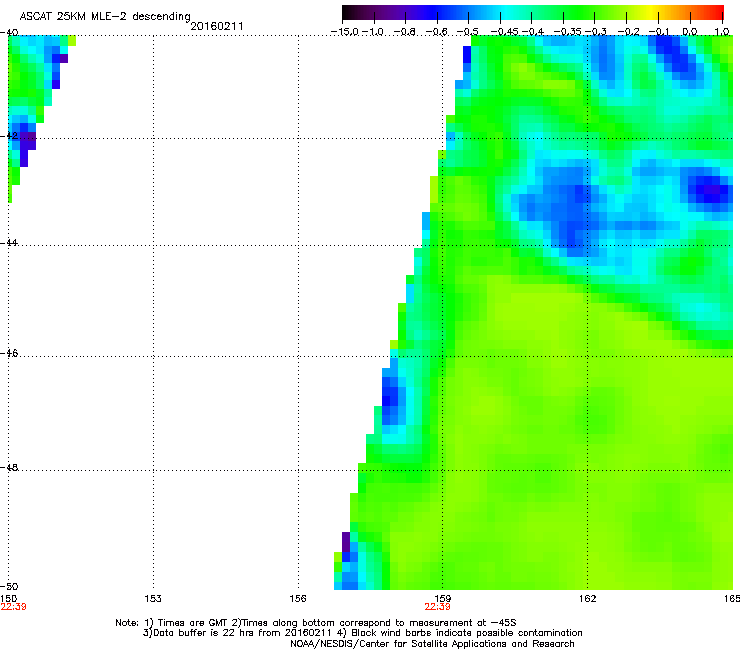The height and width of the screenshot is (650, 740).
Task: Click the -15.0 color scale label
Action: click(x=345, y=32)
